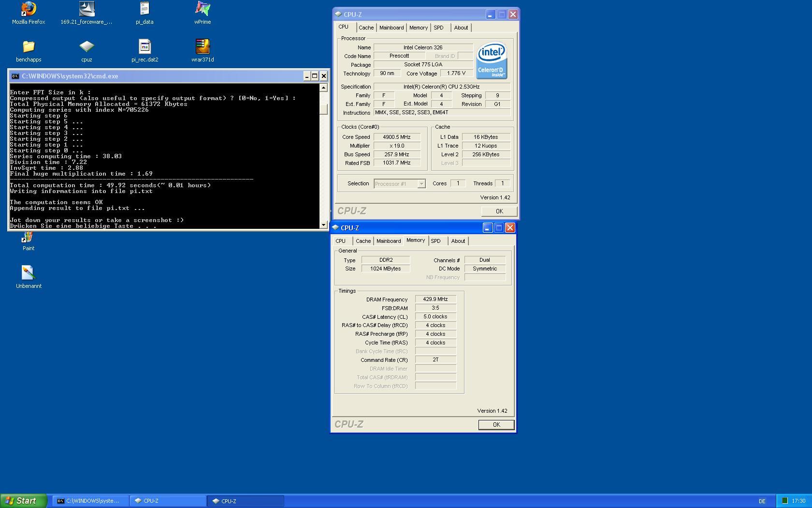
Task: Switch to Cache tab in upper CPU-Z
Action: 366,28
